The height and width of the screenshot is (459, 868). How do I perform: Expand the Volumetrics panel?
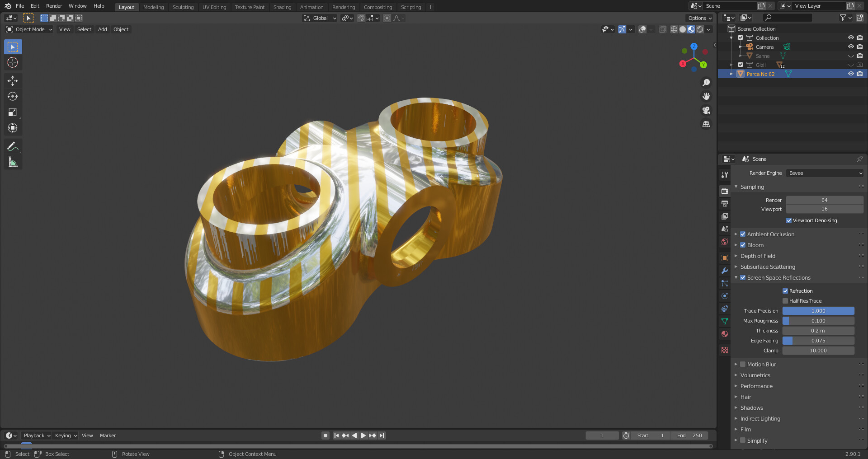[755, 375]
